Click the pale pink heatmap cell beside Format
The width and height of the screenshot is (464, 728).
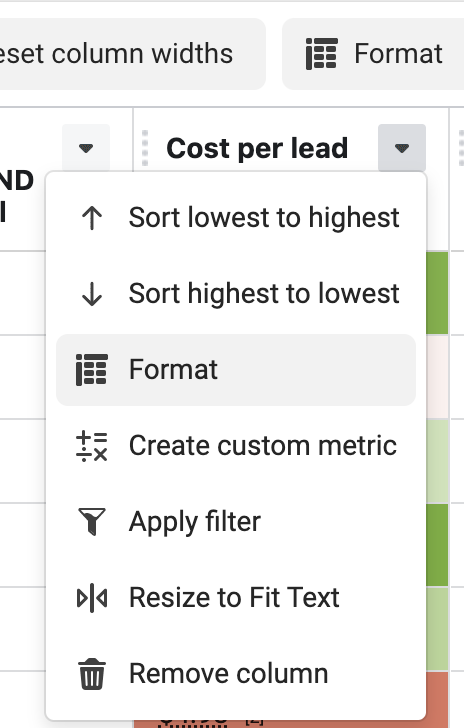pos(437,377)
